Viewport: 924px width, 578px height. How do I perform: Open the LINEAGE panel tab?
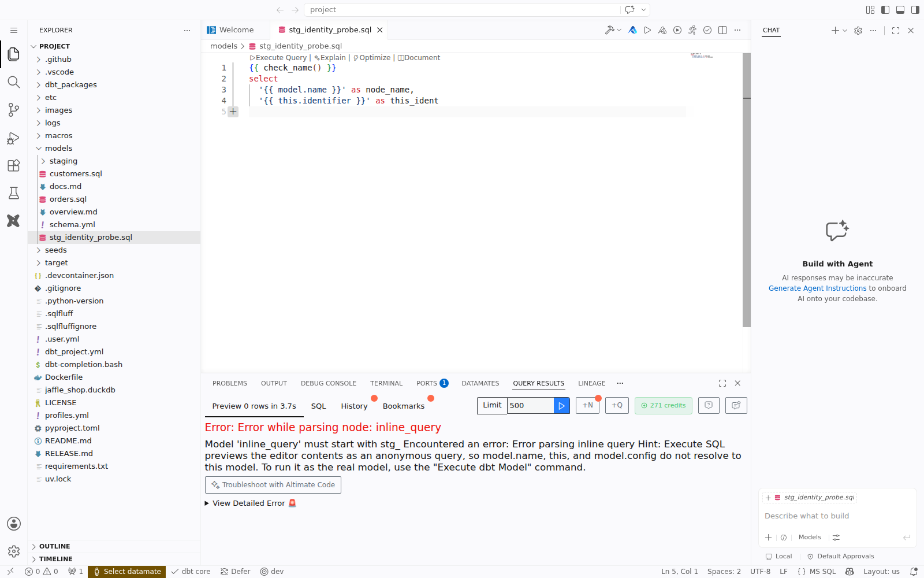click(x=592, y=383)
